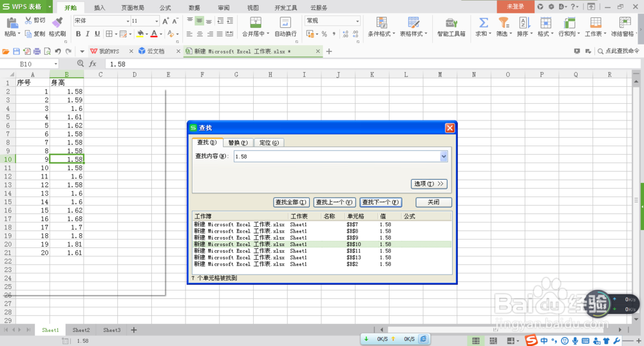The image size is (644, 346).
Task: Toggle right text alignment
Action: (210, 34)
